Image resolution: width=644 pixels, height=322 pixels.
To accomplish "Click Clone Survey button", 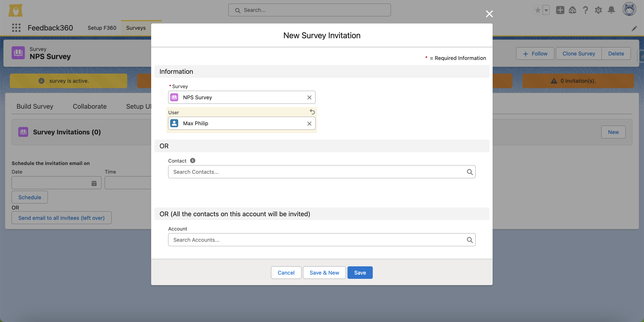I will tap(578, 54).
